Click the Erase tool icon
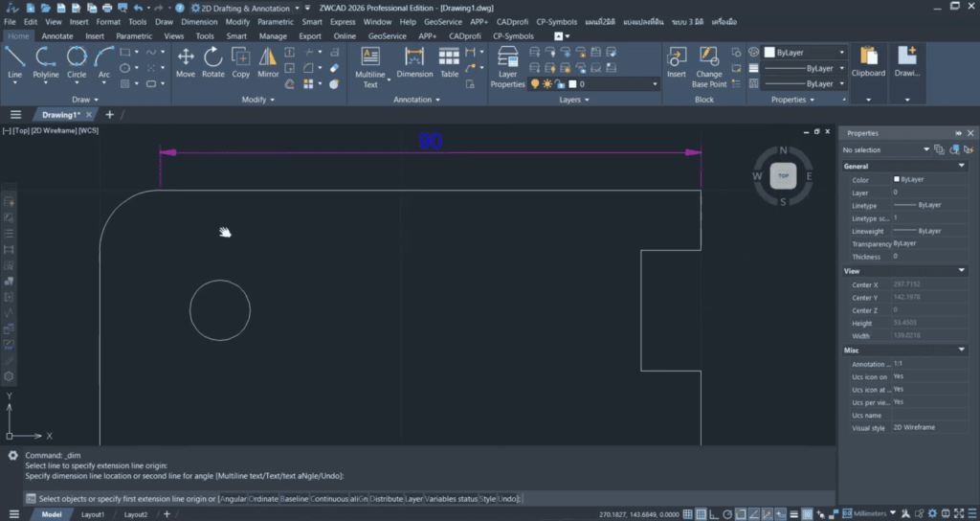Viewport: 980px width, 521px height. [x=334, y=68]
